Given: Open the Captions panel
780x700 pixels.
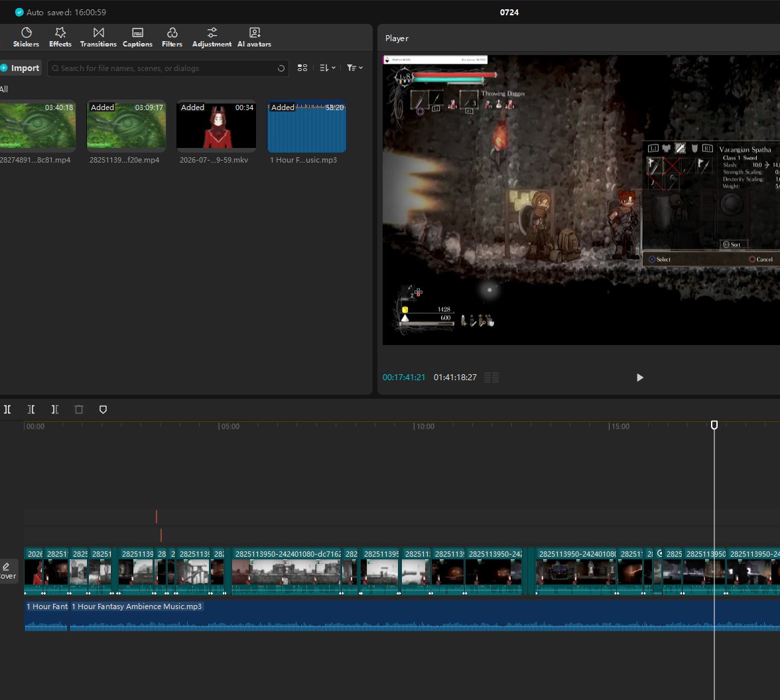Looking at the screenshot, I should (137, 38).
